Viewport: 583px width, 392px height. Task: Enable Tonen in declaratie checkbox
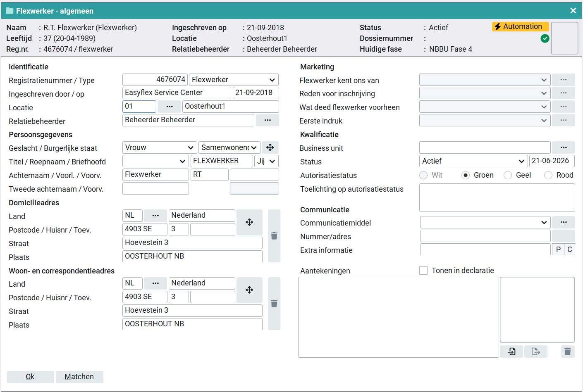tap(423, 271)
